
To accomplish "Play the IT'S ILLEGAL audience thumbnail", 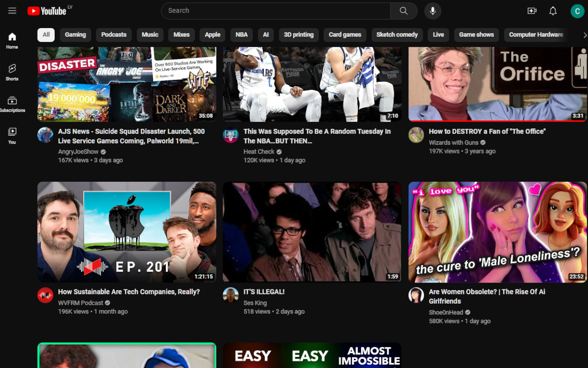I will 312,232.
